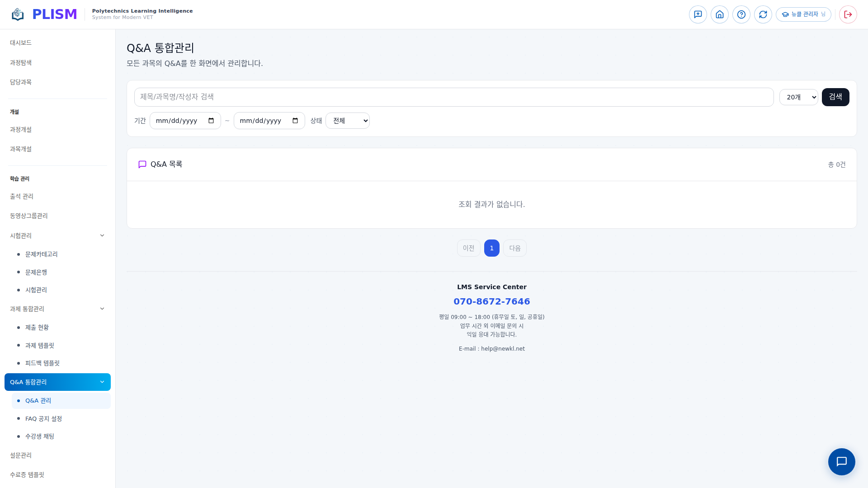Open floating chat bubble button
Screen dimensions: 868x488
pyautogui.click(x=841, y=461)
